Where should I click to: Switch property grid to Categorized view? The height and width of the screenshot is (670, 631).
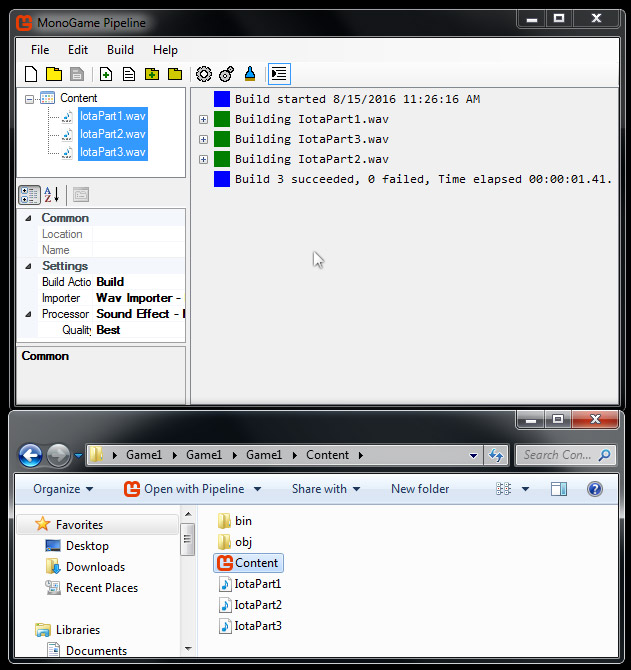click(x=30, y=194)
